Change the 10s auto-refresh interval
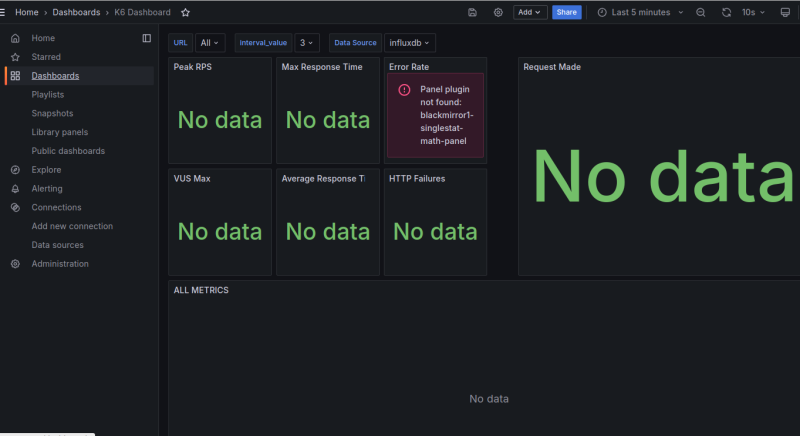Viewport: 800px width, 436px height. [754, 12]
